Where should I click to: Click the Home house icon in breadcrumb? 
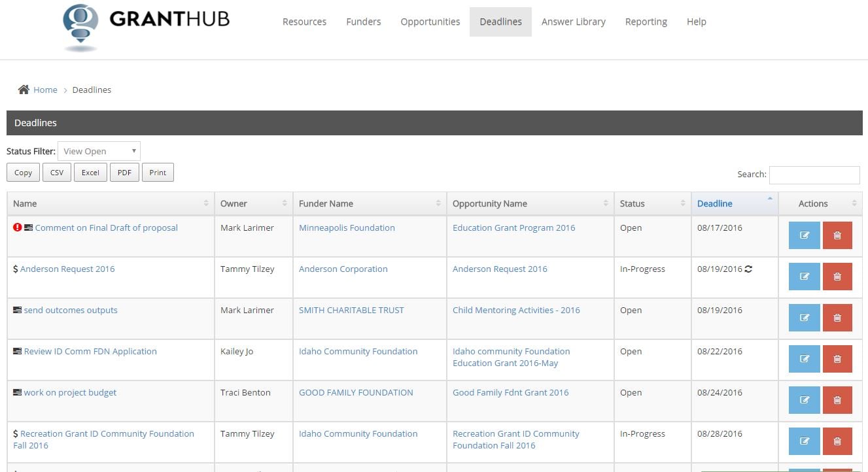click(x=24, y=90)
